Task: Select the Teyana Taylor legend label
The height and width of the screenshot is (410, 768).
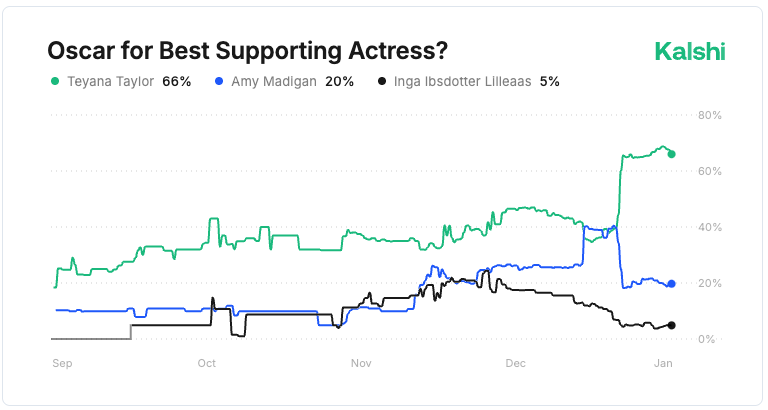Action: [x=109, y=81]
